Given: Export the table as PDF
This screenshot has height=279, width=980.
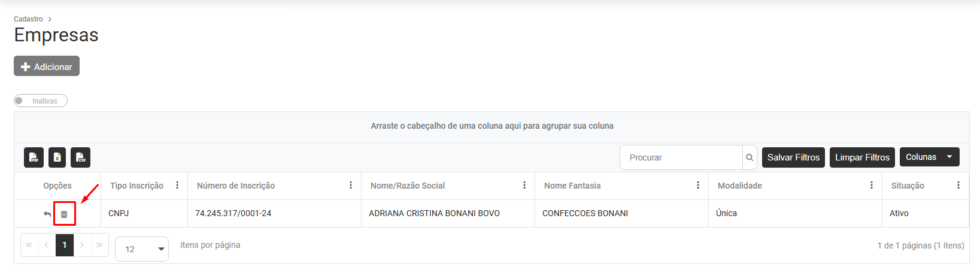Looking at the screenshot, I should click(x=34, y=157).
